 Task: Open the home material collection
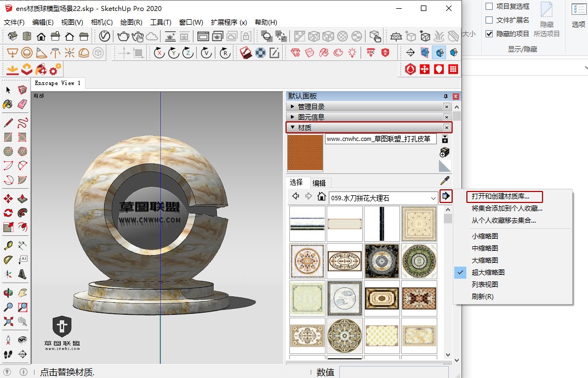pyautogui.click(x=321, y=196)
